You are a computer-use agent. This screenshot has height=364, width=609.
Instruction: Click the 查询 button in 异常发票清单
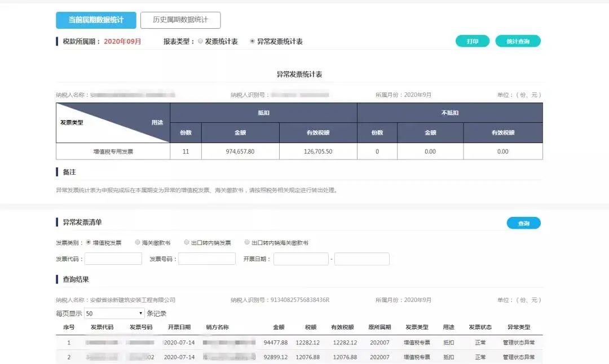point(523,223)
